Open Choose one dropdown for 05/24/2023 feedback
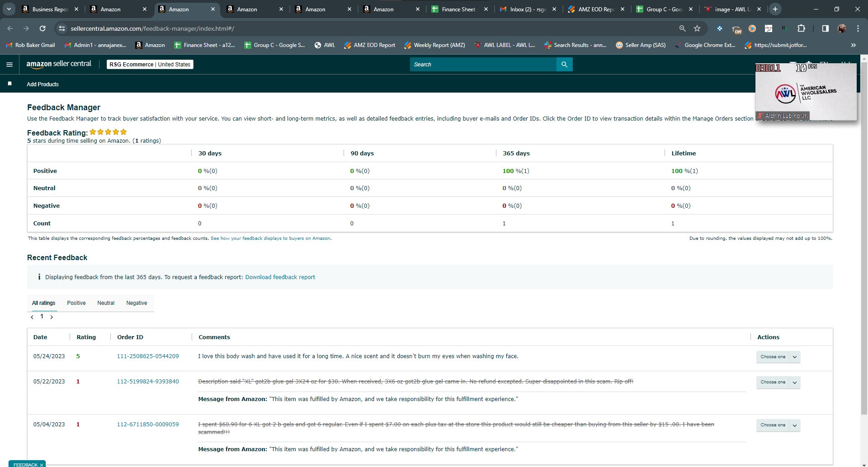868x467 pixels. pyautogui.click(x=778, y=357)
